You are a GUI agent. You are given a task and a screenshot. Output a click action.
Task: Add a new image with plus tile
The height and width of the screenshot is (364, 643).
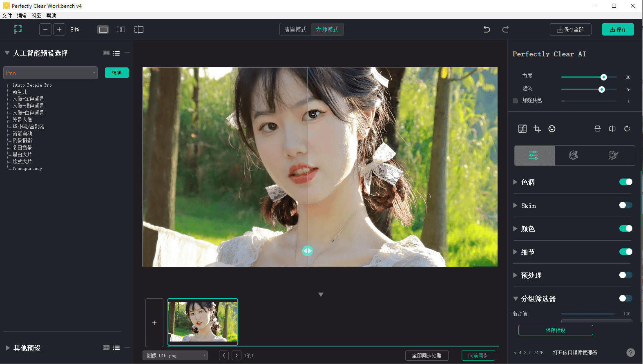154,323
